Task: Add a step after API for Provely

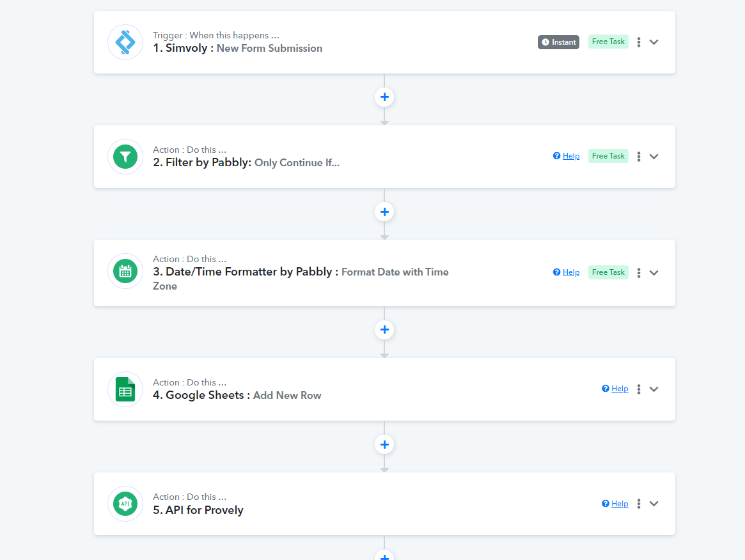Action: (384, 556)
